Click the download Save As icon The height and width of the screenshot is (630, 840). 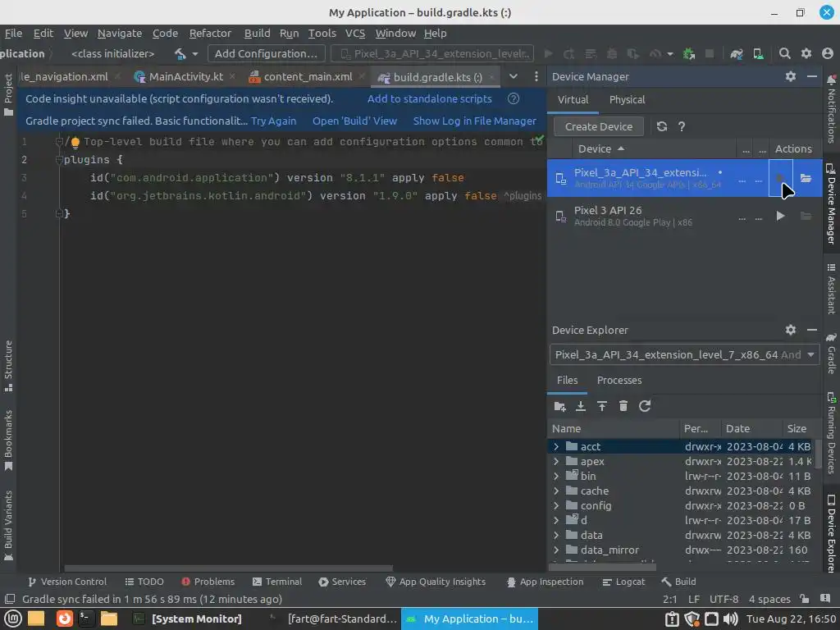580,406
